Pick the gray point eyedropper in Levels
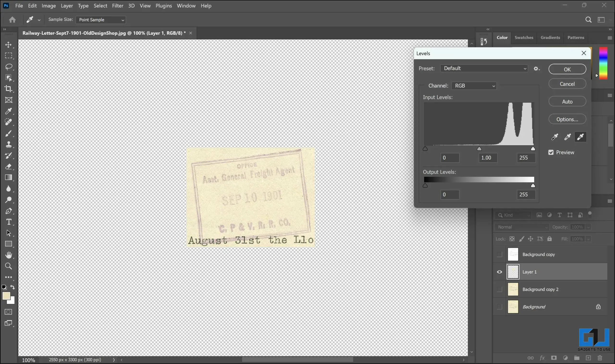 567,137
